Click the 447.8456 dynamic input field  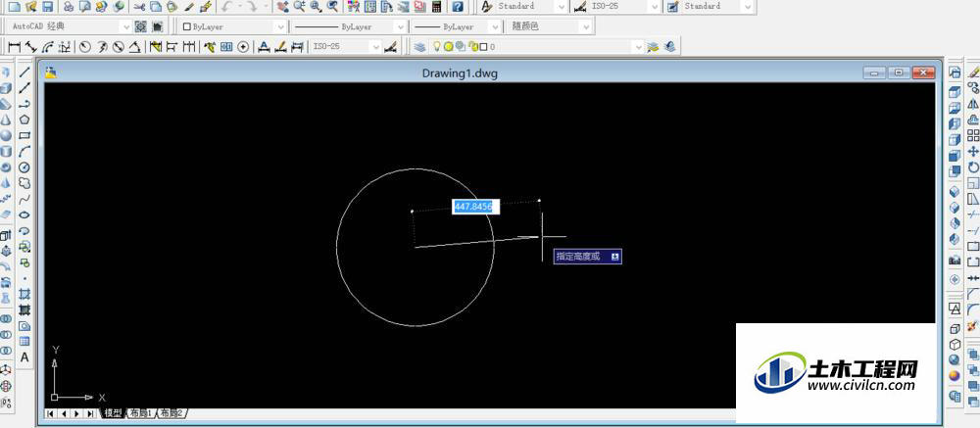click(475, 207)
